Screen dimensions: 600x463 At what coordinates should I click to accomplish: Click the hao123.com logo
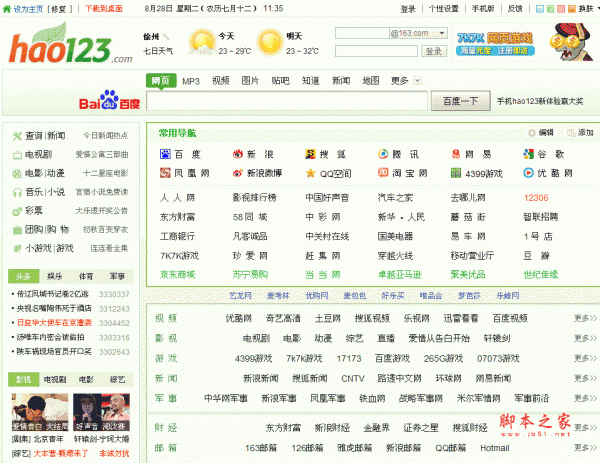tap(71, 44)
